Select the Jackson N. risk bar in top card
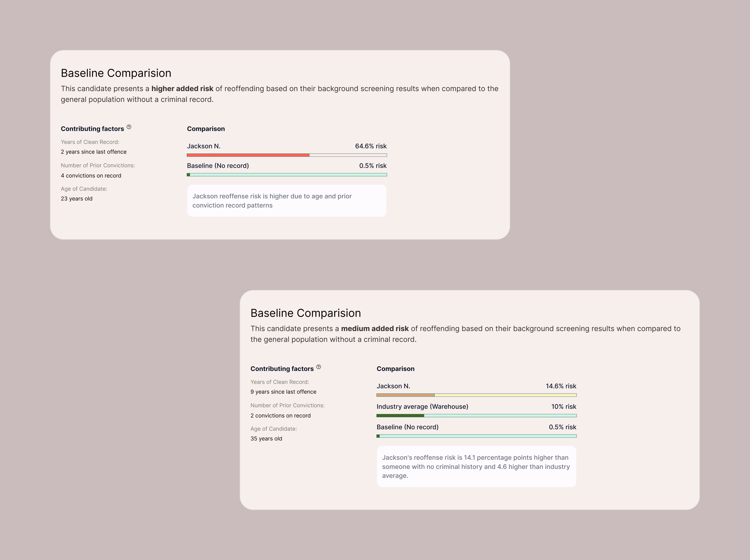Viewport: 750px width, 560px height. click(x=287, y=155)
